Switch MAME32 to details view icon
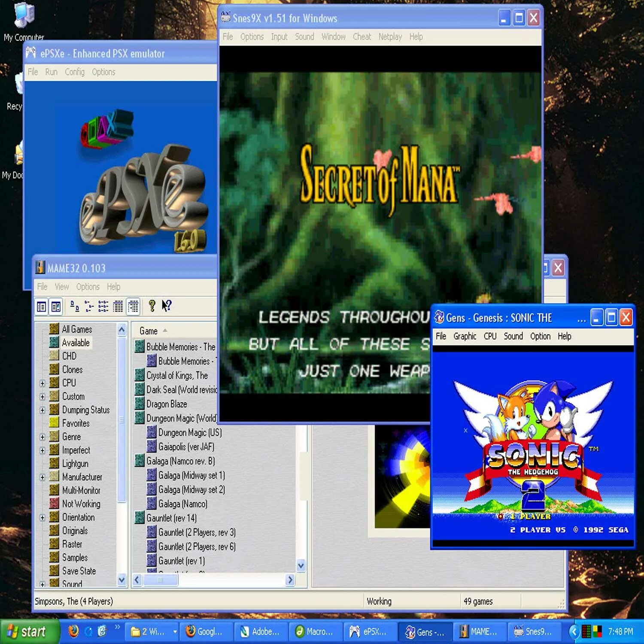This screenshot has height=644, width=644. coord(118,306)
